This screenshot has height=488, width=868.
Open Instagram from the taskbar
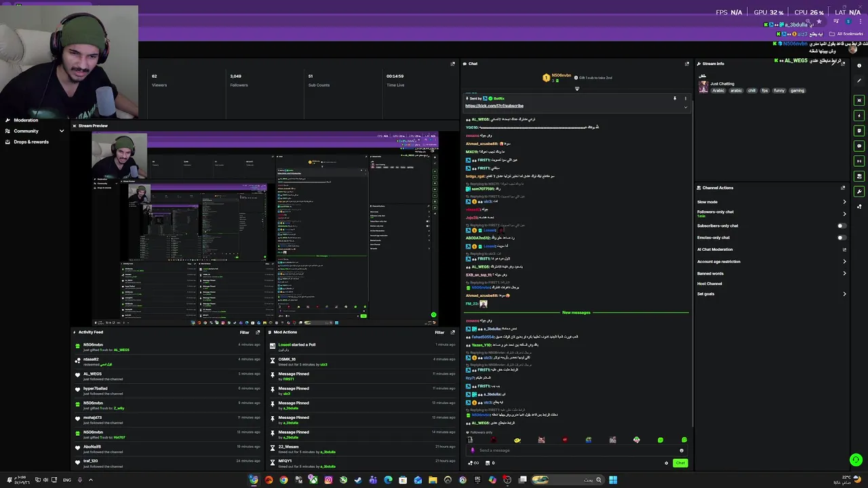click(x=328, y=480)
